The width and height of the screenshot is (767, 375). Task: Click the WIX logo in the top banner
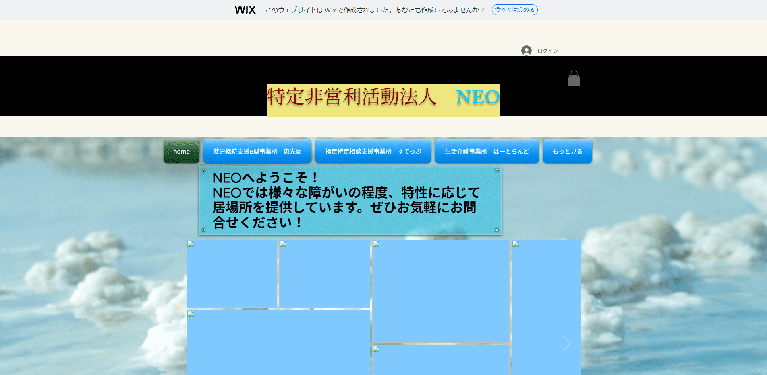click(245, 10)
